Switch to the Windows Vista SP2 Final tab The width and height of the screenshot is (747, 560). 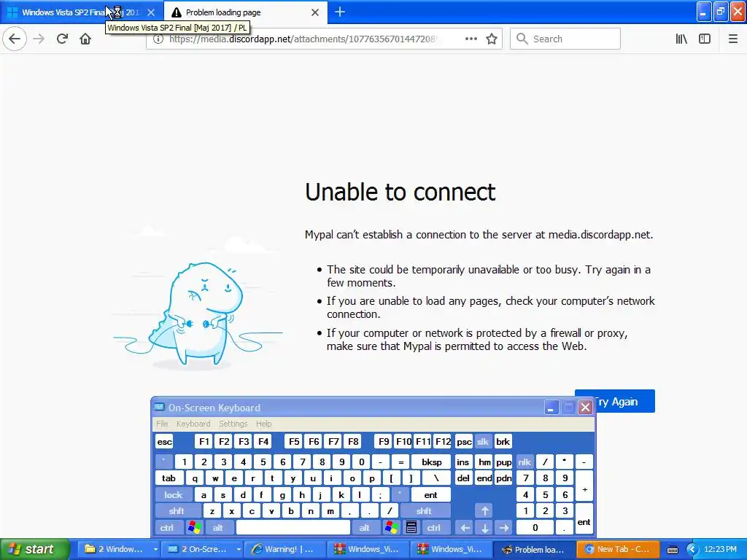coord(81,12)
